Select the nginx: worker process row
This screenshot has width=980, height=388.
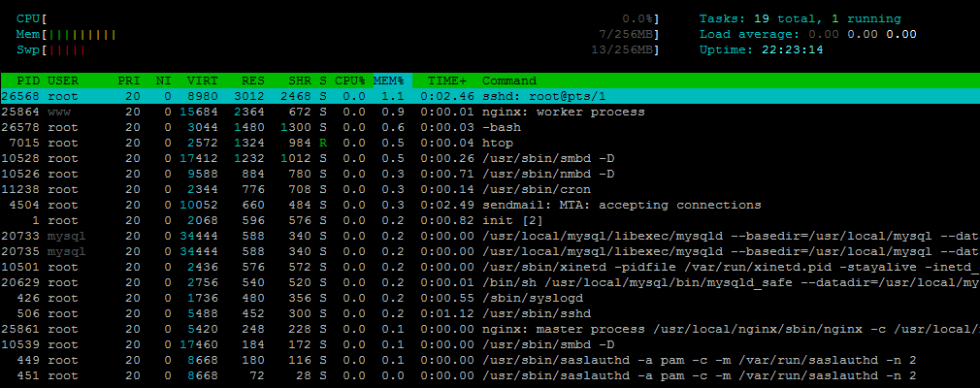pos(490,112)
